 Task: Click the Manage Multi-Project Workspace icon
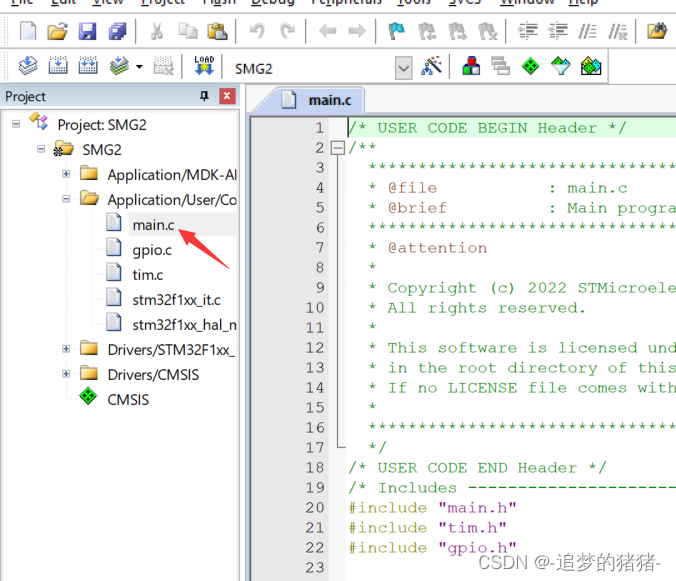pyautogui.click(x=501, y=66)
